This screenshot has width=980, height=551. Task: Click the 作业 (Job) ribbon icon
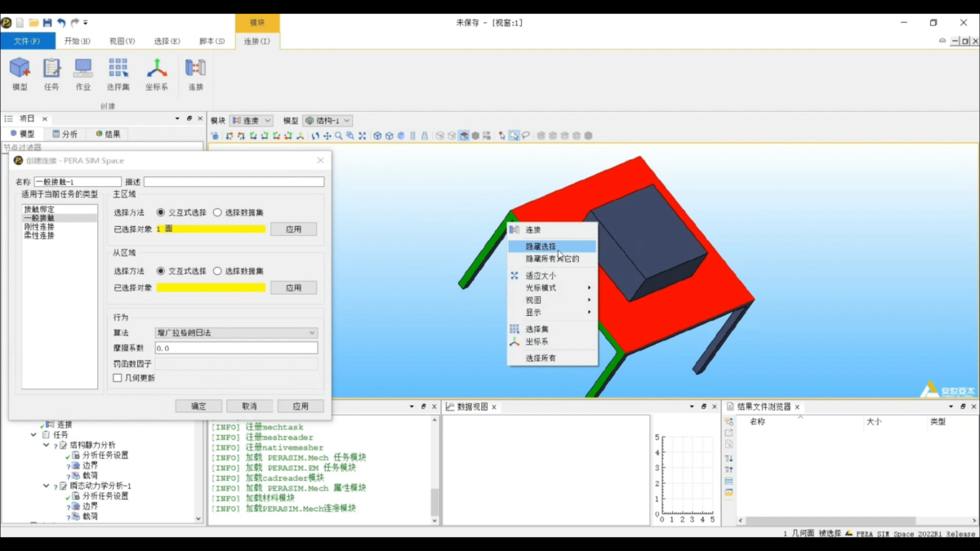[83, 74]
